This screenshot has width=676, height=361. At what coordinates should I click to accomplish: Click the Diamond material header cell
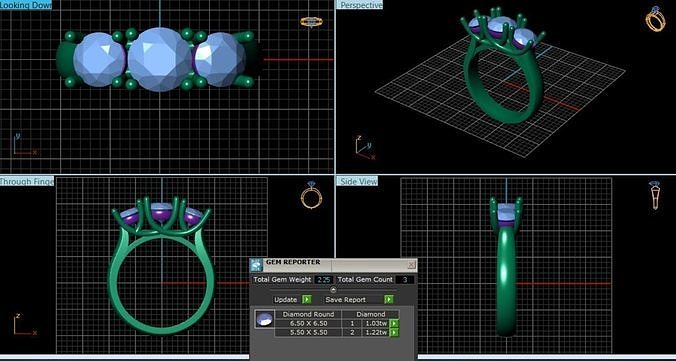click(371, 314)
